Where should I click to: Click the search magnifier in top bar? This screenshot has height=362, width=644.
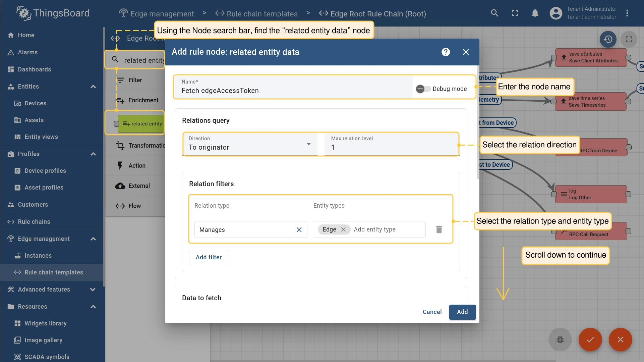click(x=494, y=13)
